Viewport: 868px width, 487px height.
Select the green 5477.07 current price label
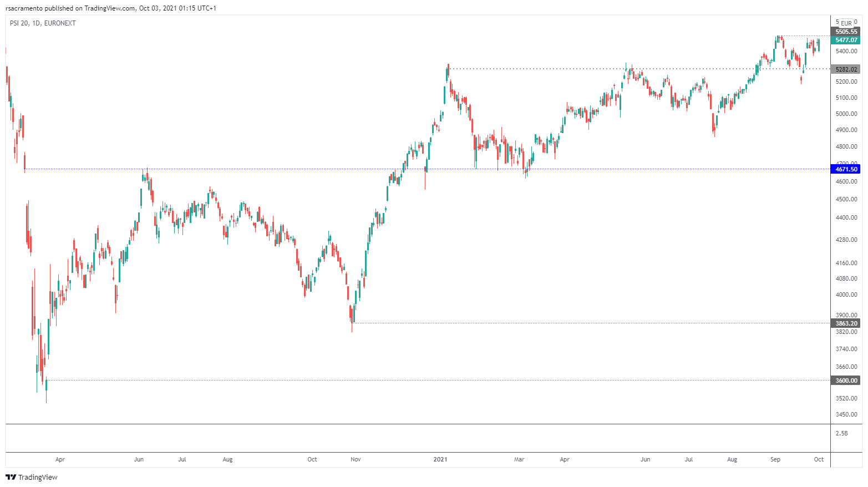point(846,40)
